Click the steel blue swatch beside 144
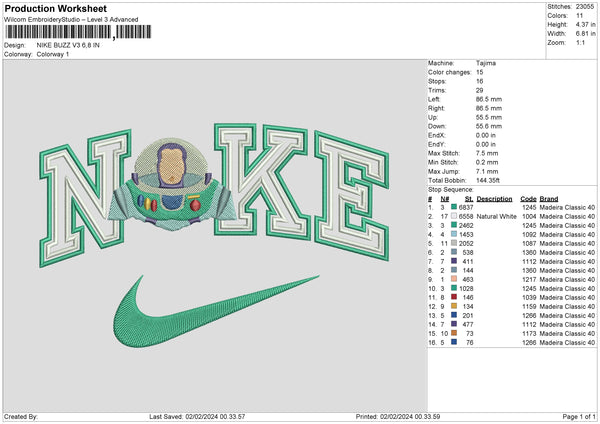Viewport: 600px width, 424px height. coord(454,270)
